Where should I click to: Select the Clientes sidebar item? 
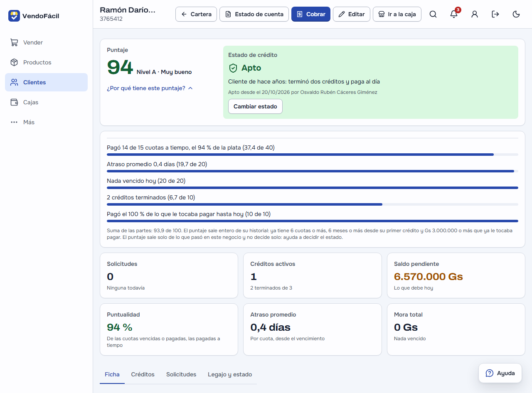click(x=46, y=82)
